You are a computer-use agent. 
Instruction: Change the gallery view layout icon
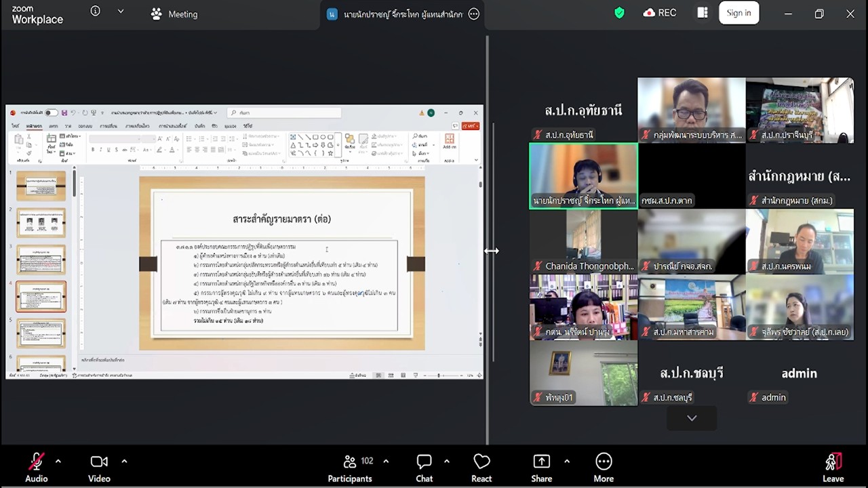(x=703, y=13)
